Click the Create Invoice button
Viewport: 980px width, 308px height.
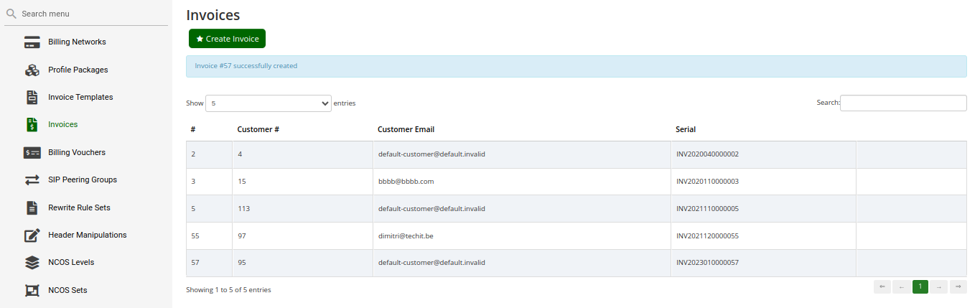[x=227, y=39]
